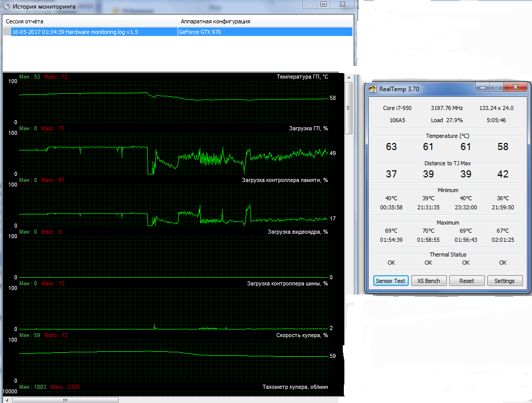Click the 106A5 CPUID value
This screenshot has height=403, width=532.
tap(397, 120)
